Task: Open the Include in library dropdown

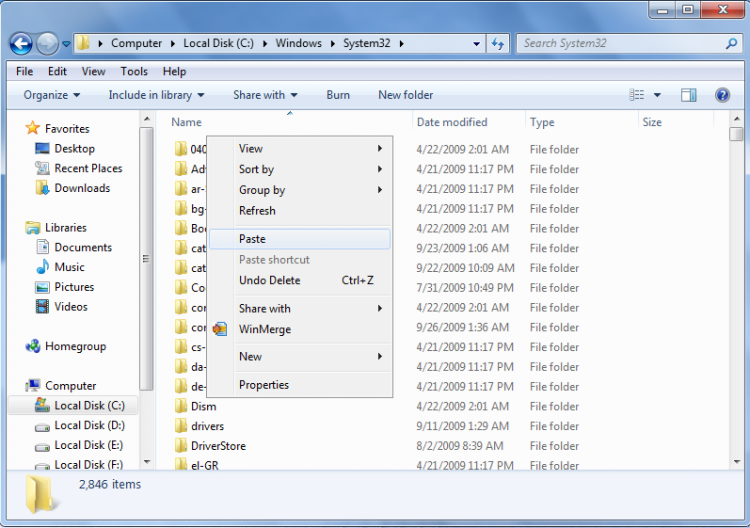Action: point(156,95)
